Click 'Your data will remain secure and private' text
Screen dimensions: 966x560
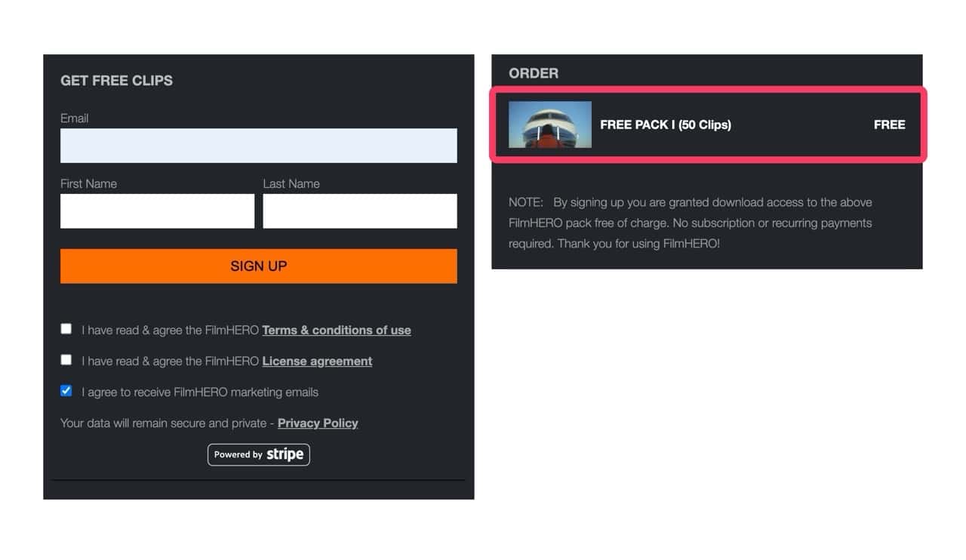[x=163, y=423]
